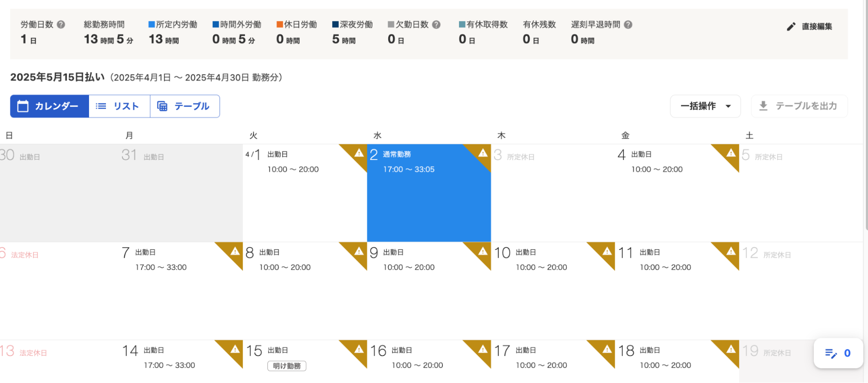Open the floating edit-notes button showing 0
The height and width of the screenshot is (383, 868).
pos(838,353)
